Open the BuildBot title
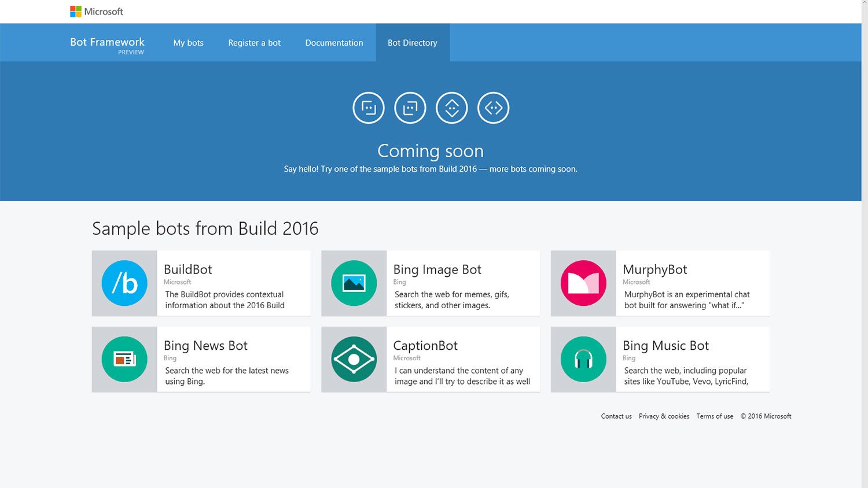 188,269
